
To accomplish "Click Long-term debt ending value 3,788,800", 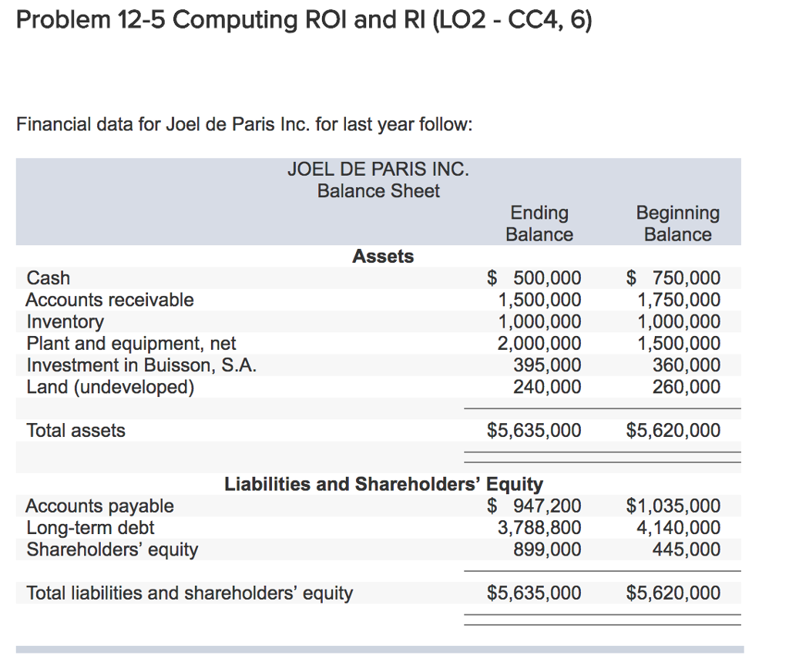I will pyautogui.click(x=539, y=528).
